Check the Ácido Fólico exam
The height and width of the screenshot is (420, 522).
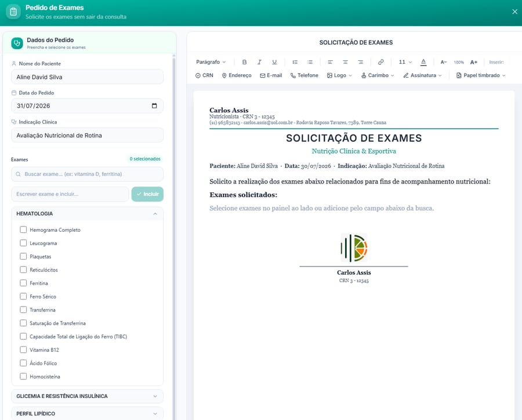[23, 363]
